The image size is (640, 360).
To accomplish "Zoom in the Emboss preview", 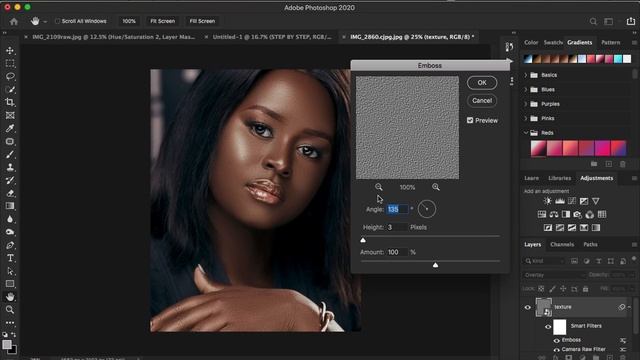I will point(436,187).
